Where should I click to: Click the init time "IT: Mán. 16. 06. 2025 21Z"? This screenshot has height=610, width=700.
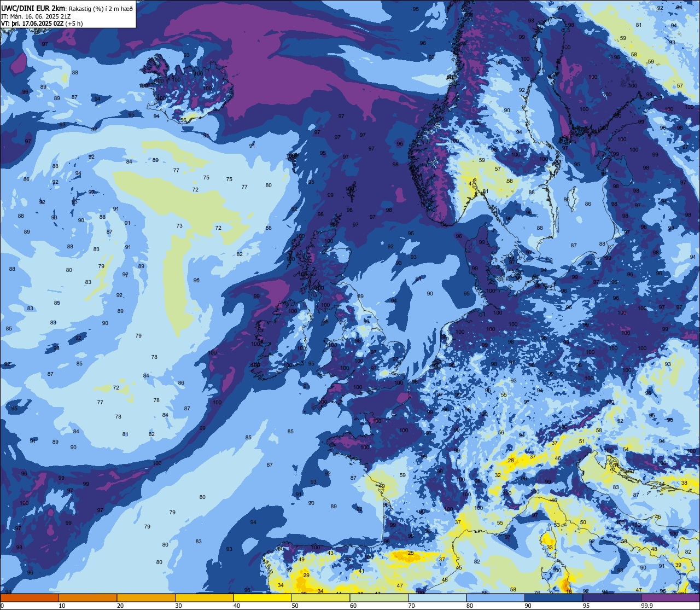click(x=36, y=16)
